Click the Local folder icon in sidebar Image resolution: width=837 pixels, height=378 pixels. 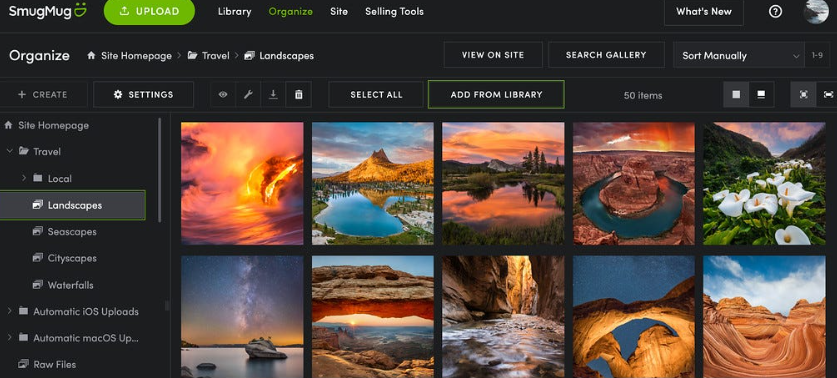(x=37, y=178)
